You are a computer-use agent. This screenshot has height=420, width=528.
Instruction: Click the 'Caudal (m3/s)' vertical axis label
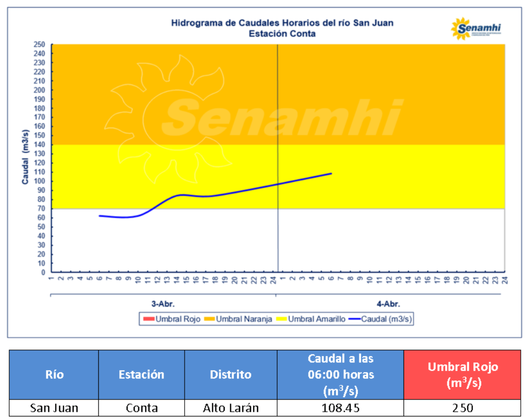click(x=25, y=157)
